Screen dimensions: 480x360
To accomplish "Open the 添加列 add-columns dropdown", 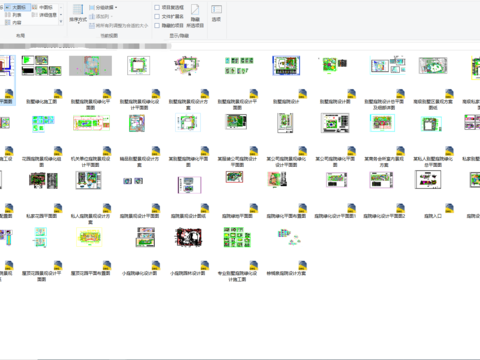I will pyautogui.click(x=101, y=16).
